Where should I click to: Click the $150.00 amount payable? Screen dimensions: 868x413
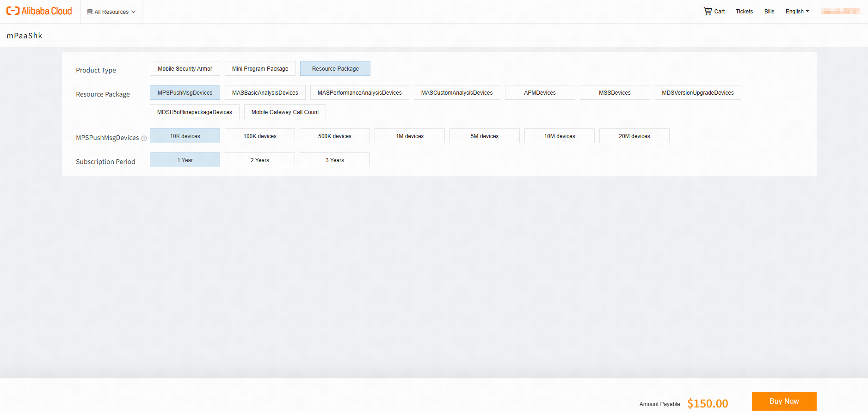(708, 403)
